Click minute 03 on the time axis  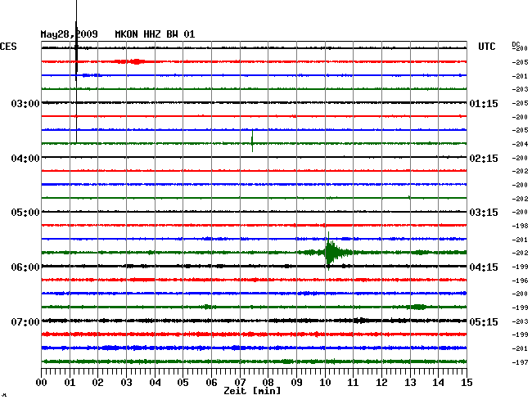[x=126, y=383]
